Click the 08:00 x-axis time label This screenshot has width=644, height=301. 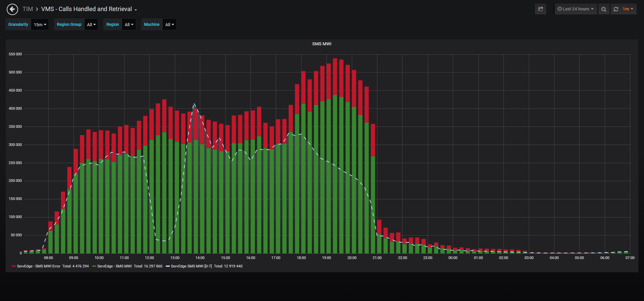point(48,258)
